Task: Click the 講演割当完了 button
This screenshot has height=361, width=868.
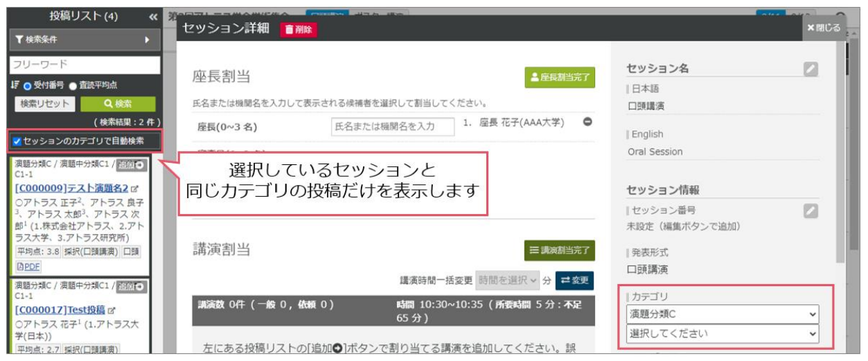Action: pos(560,251)
